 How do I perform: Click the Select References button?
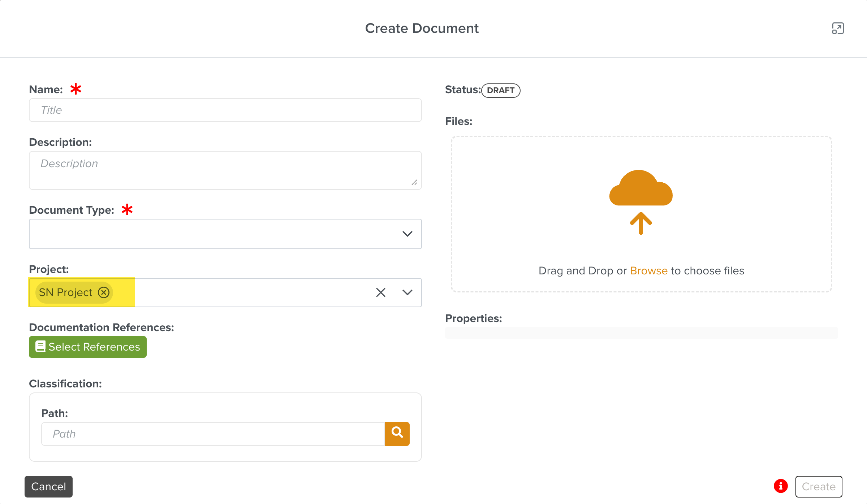coord(94,347)
